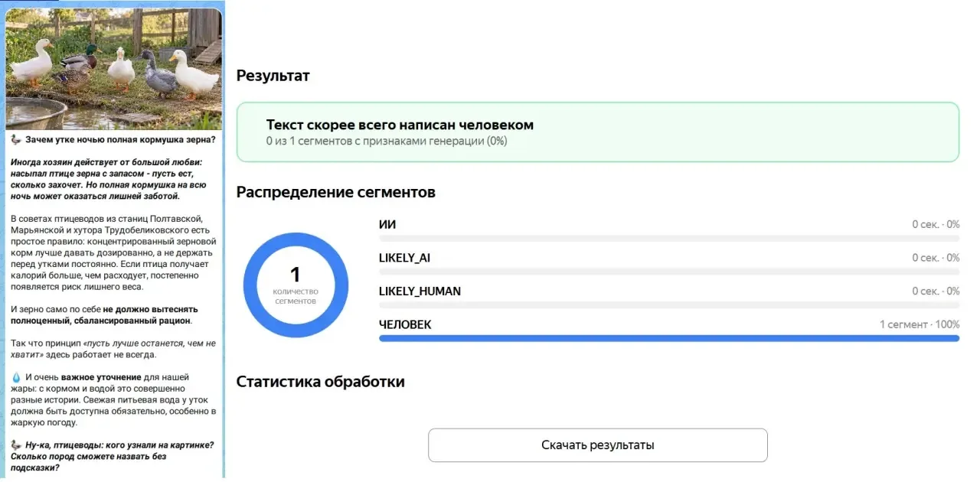Image resolution: width=980 pixels, height=482 pixels.
Task: Click the paragraph starting В советах птицеводов
Action: (113, 252)
